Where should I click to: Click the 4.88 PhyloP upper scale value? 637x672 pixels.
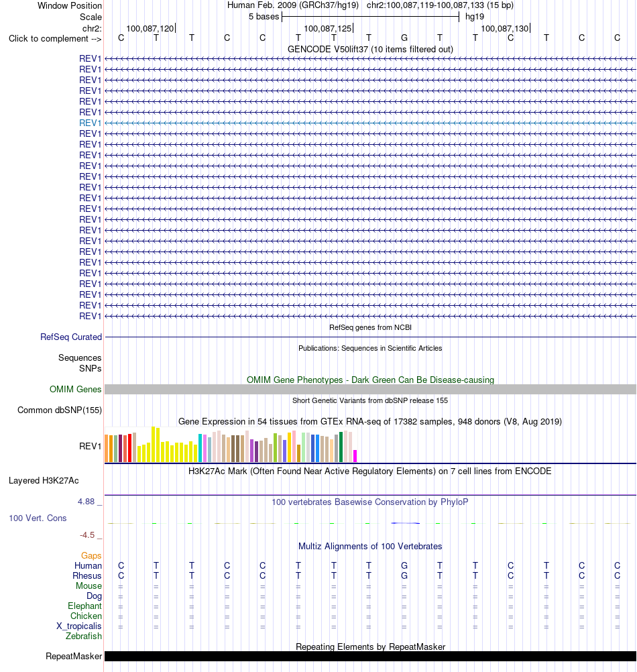pyautogui.click(x=86, y=502)
